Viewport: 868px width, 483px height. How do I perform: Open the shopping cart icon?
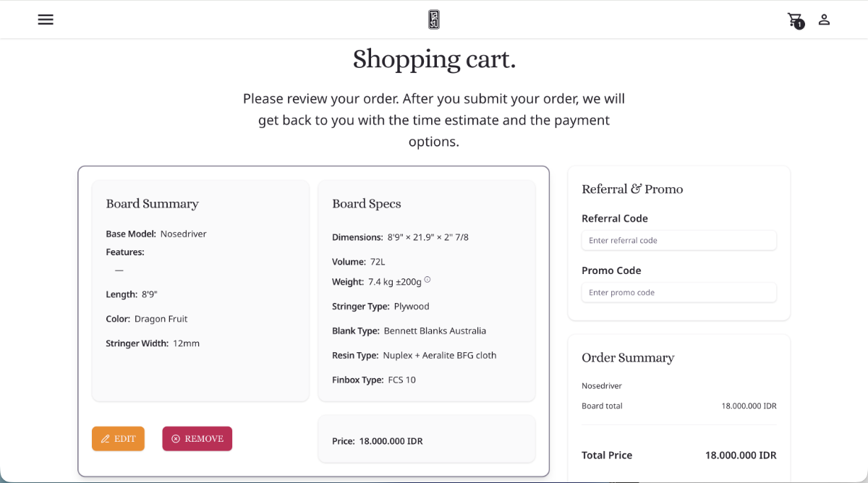click(x=794, y=18)
